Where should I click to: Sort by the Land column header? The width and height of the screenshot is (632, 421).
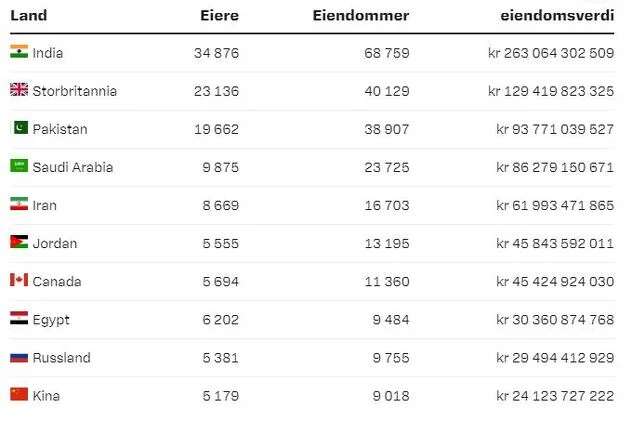[x=28, y=15]
